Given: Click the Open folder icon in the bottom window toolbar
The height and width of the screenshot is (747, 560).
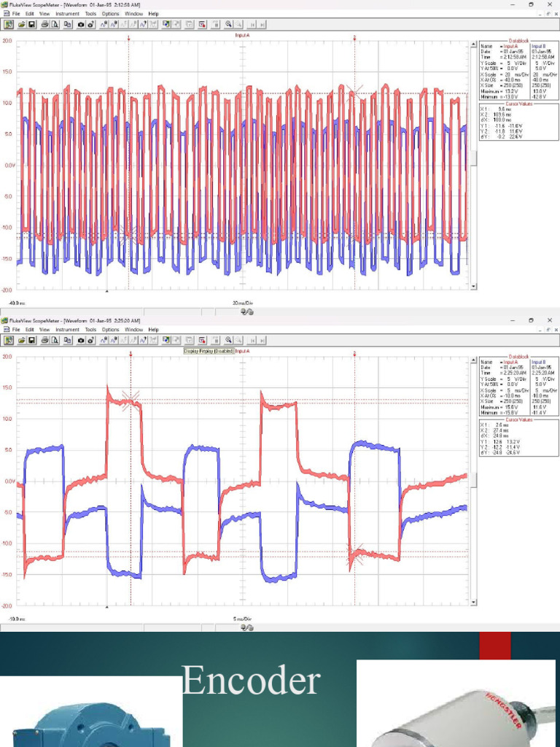Looking at the screenshot, I should coord(21,340).
